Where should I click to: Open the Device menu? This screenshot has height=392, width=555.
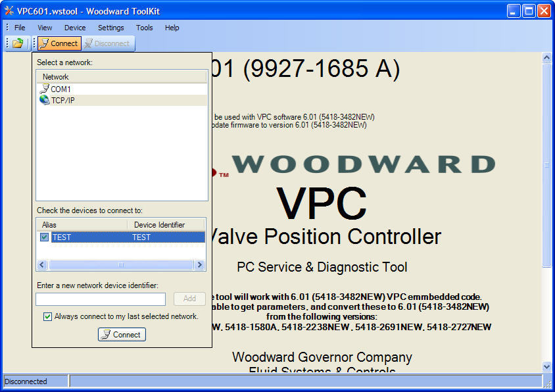75,28
